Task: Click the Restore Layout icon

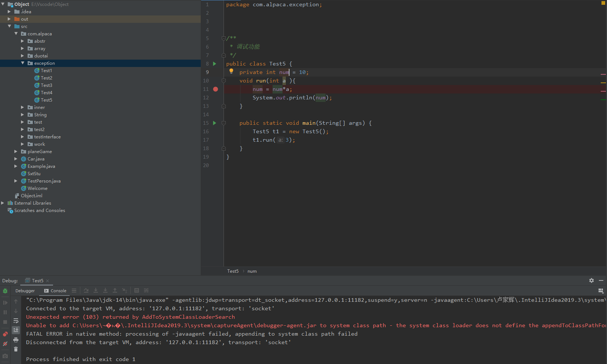Action: pyautogui.click(x=601, y=291)
